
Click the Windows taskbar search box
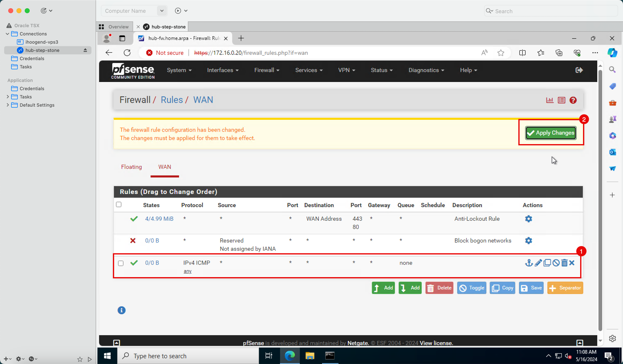tap(188, 356)
